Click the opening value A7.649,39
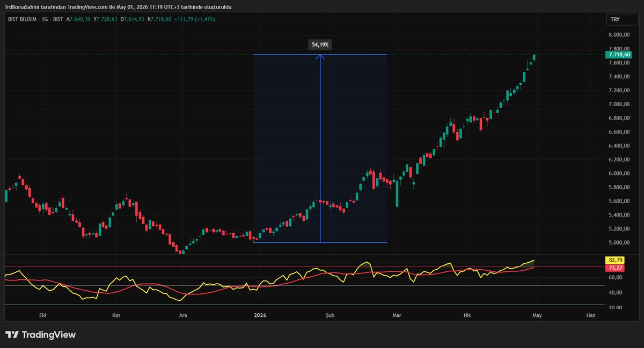Screen dimensions: 644x348 point(78,19)
